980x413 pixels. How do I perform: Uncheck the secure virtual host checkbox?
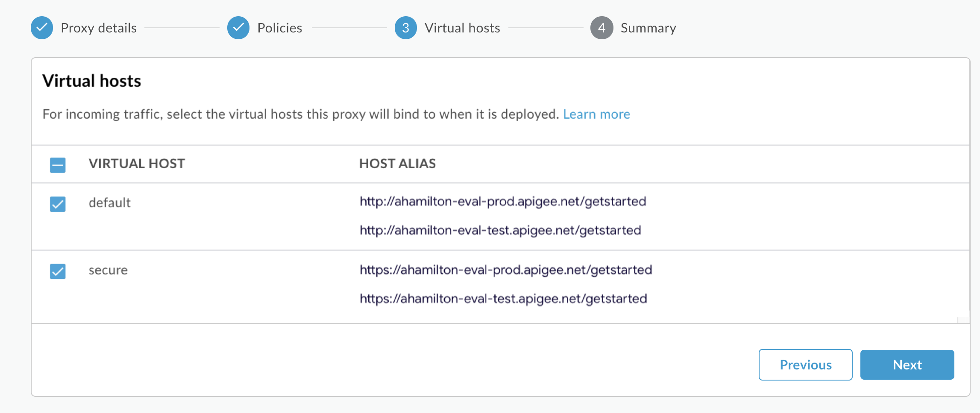[x=58, y=271]
